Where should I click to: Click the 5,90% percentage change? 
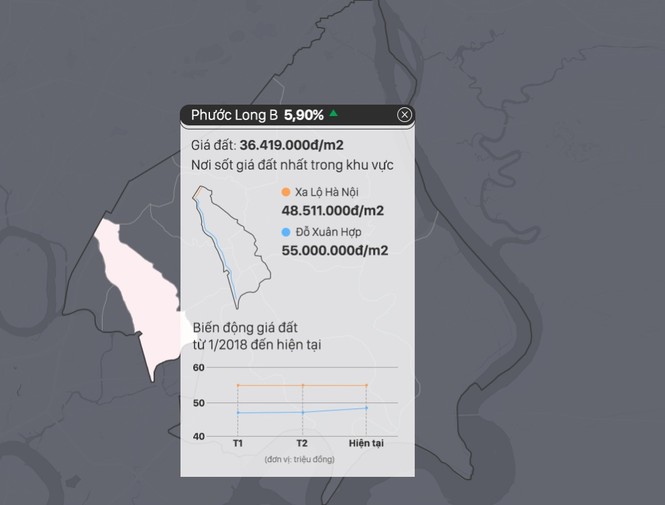coord(303,115)
